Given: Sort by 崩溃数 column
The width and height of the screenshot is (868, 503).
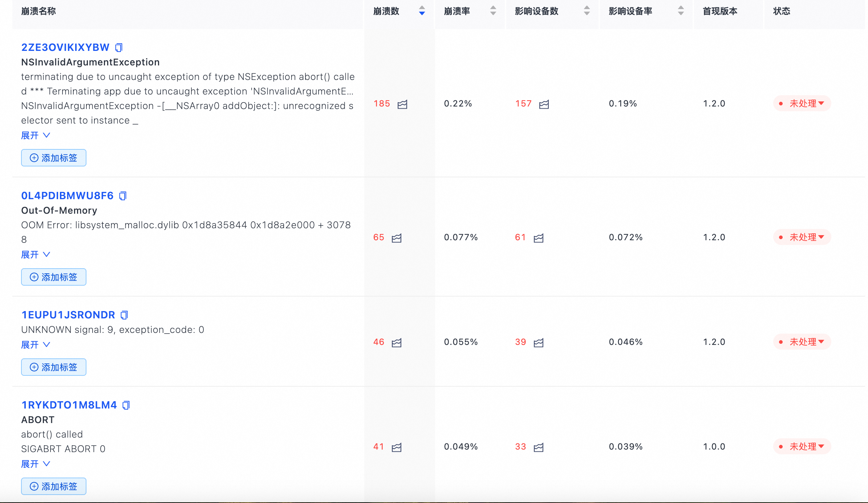Looking at the screenshot, I should (422, 11).
